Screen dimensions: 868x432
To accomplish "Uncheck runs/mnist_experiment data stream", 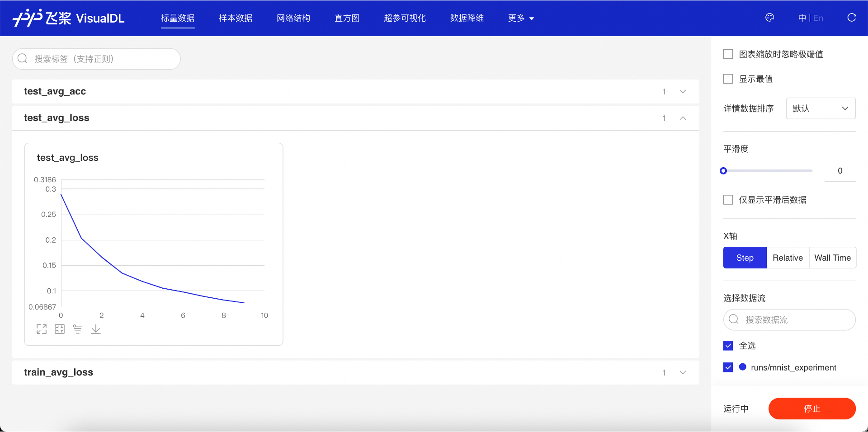I will click(x=728, y=367).
